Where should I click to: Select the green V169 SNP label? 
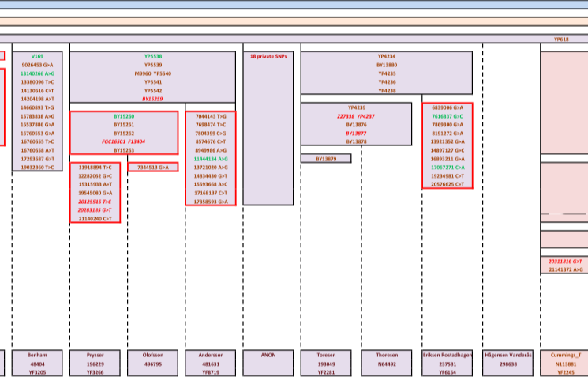pyautogui.click(x=37, y=57)
